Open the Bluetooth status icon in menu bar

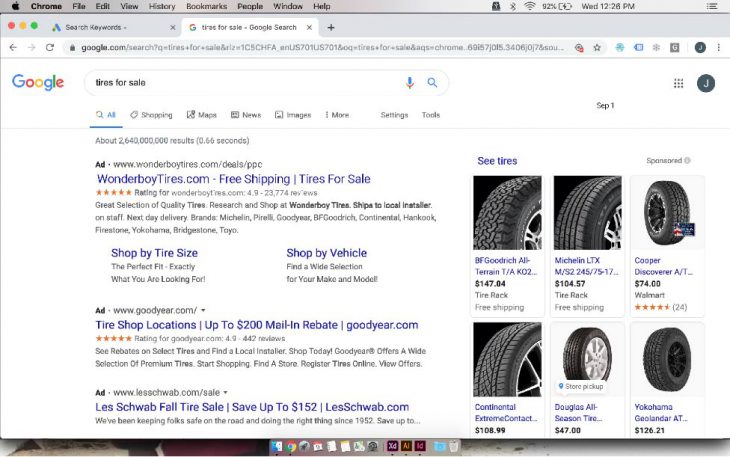[x=513, y=7]
